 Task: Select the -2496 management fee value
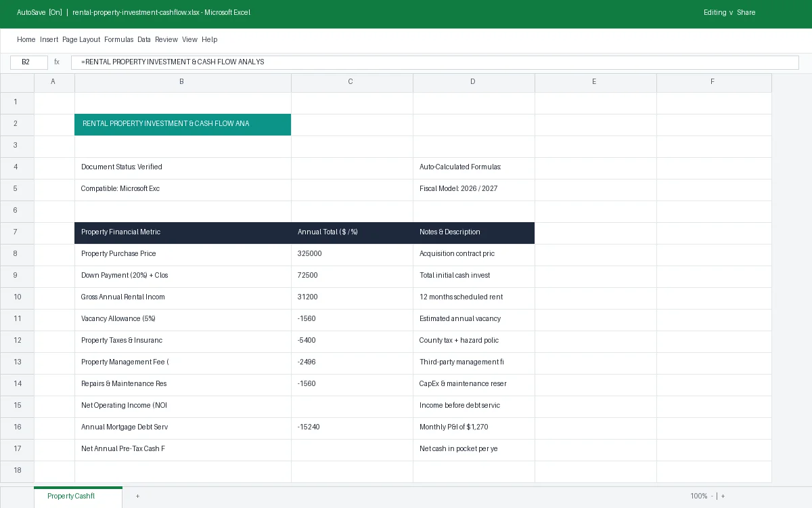point(352,362)
